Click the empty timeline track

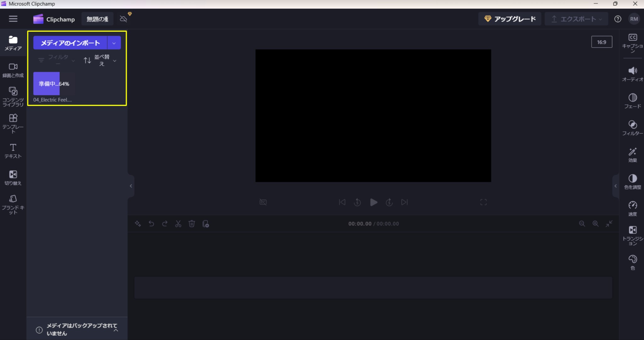tap(373, 287)
